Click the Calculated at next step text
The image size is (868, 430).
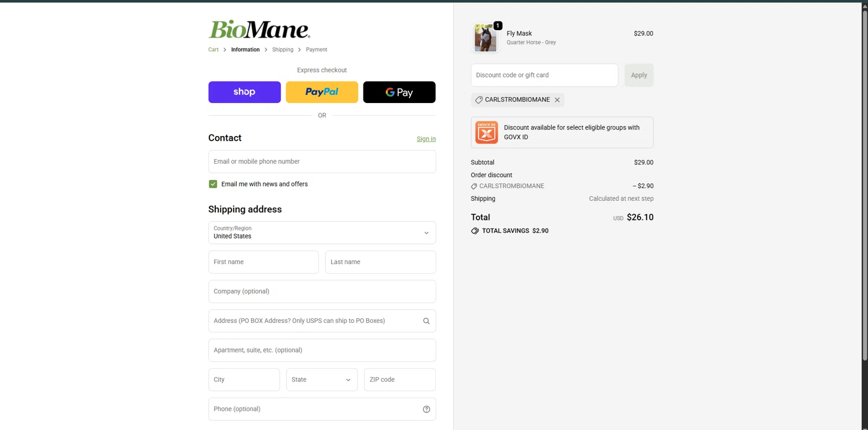[x=621, y=199]
